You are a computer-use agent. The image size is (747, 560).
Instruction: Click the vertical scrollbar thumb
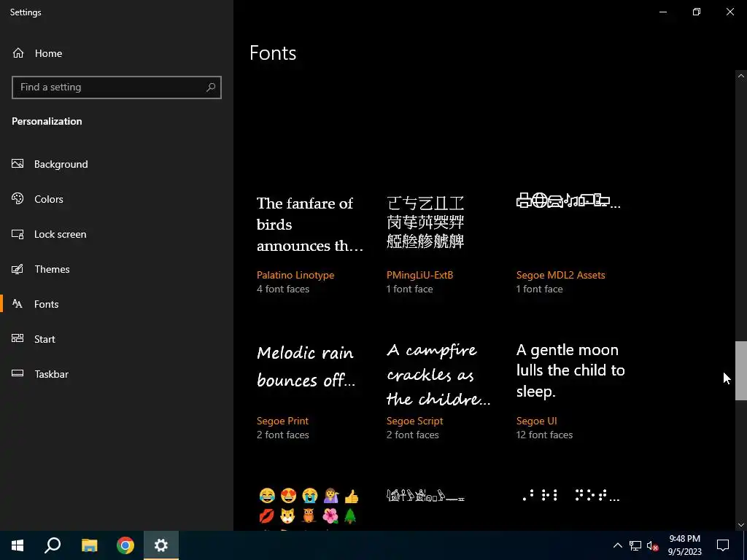pos(741,370)
